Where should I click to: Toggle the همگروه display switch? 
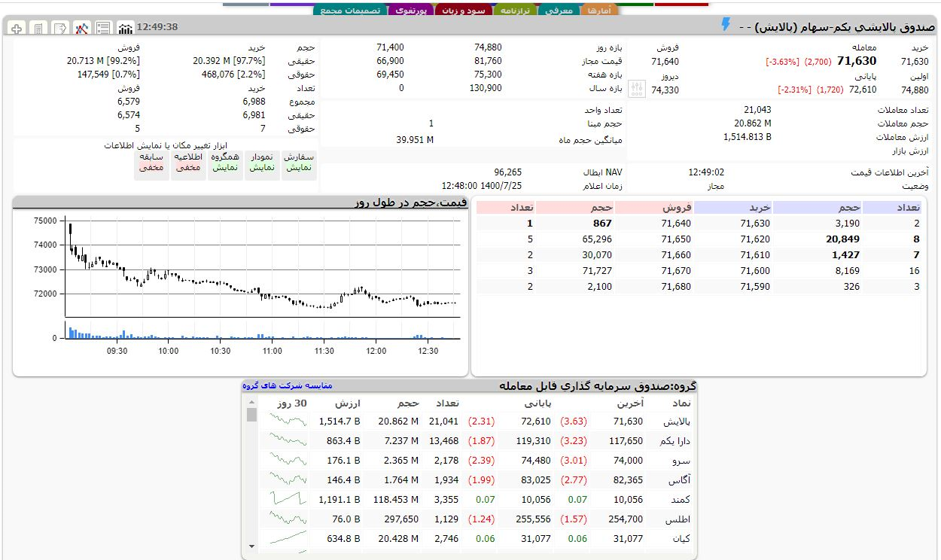[x=224, y=163]
